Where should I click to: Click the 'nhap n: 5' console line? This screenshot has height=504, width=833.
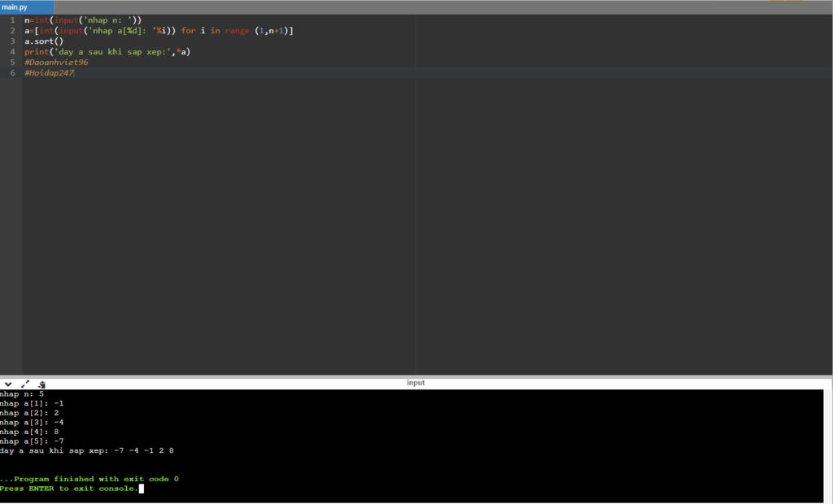point(22,394)
